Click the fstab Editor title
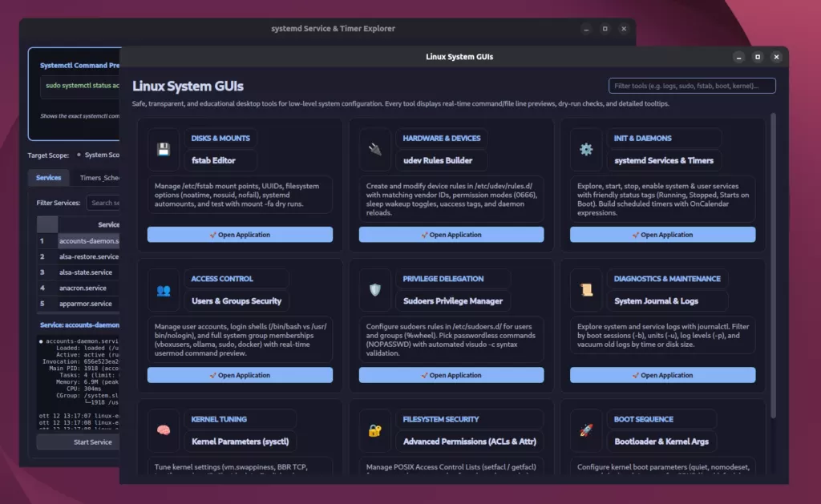 pyautogui.click(x=213, y=161)
